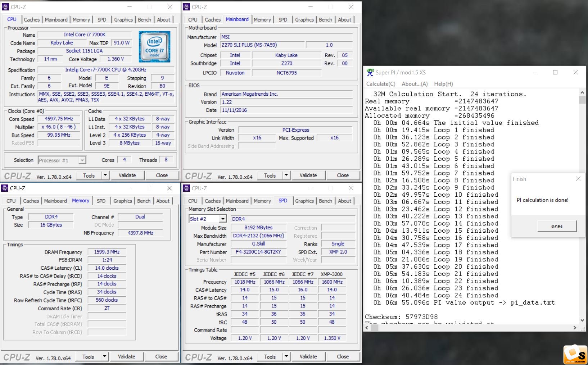
Task: Click the Max Bandwidth DDR4-2132 value
Action: (x=258, y=236)
